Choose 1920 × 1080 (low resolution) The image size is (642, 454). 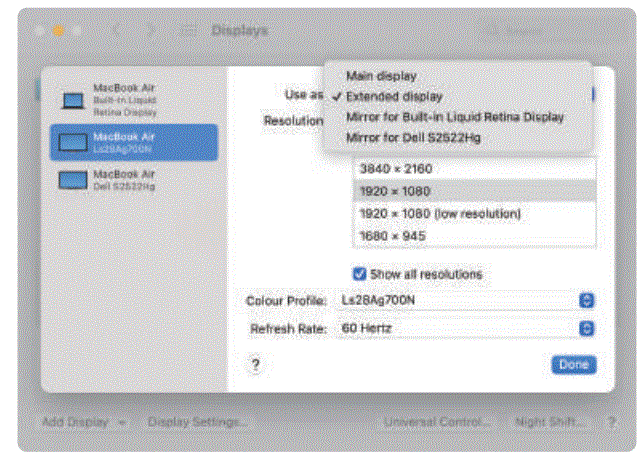(x=474, y=214)
